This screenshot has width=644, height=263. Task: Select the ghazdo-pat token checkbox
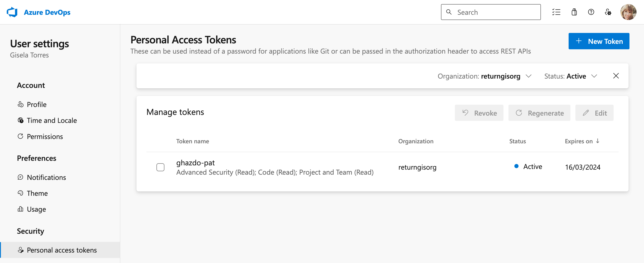tap(160, 167)
